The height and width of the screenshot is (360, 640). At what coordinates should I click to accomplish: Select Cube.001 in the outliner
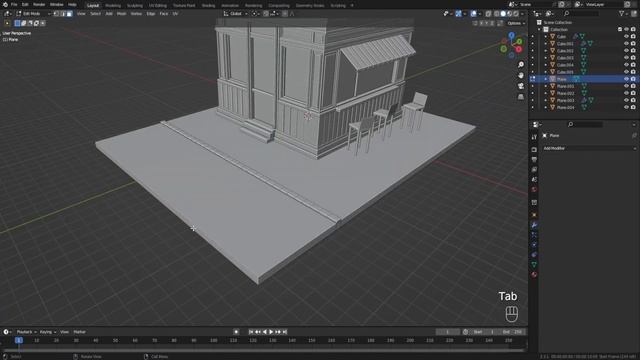565,44
